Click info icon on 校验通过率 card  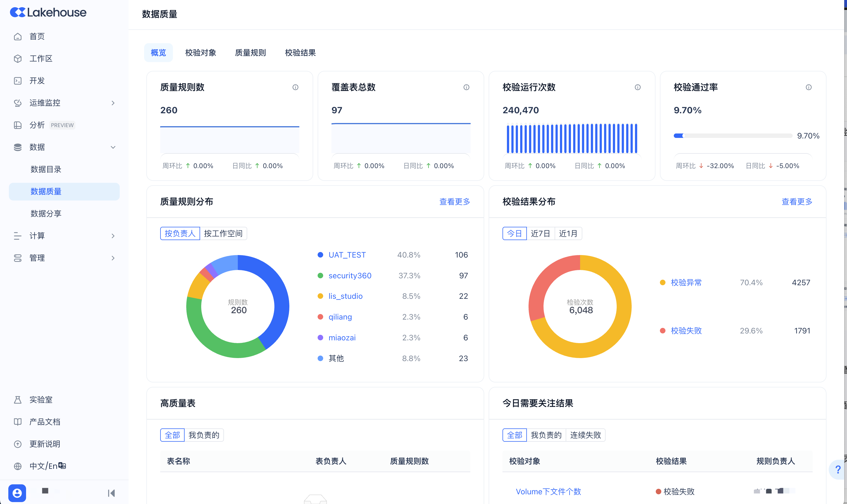tap(808, 87)
